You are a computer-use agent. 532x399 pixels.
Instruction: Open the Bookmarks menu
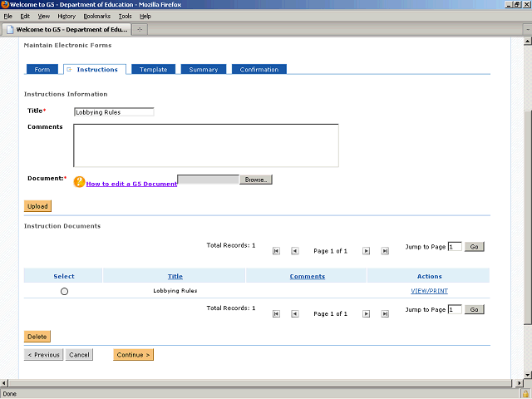97,17
